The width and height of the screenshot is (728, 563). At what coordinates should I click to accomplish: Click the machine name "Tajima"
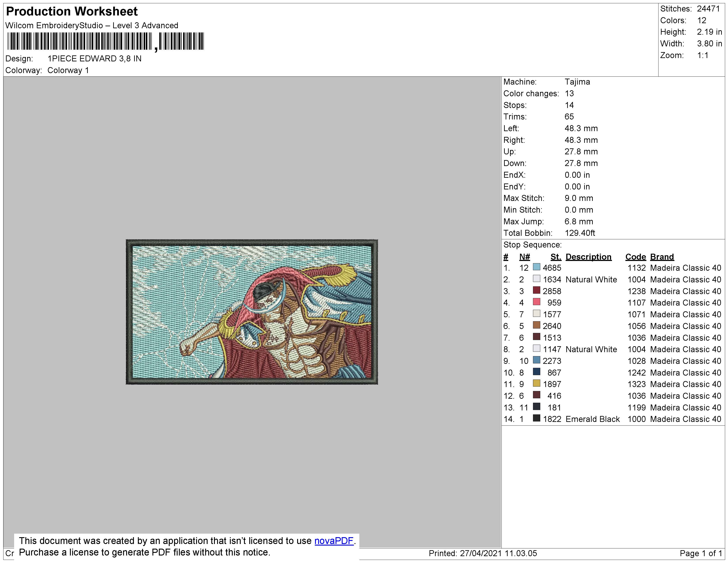pyautogui.click(x=577, y=82)
